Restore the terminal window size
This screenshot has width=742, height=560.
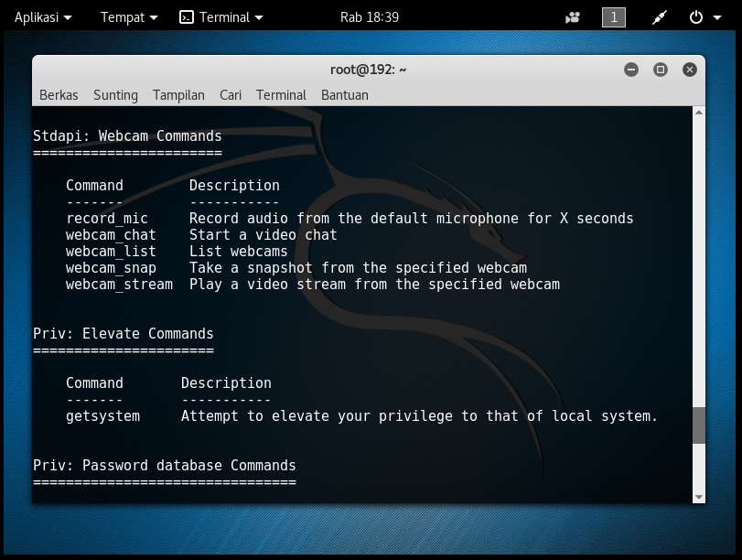pos(660,69)
